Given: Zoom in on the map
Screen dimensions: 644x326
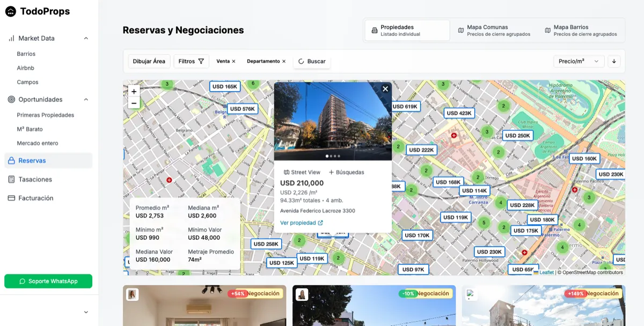Looking at the screenshot, I should tap(134, 91).
